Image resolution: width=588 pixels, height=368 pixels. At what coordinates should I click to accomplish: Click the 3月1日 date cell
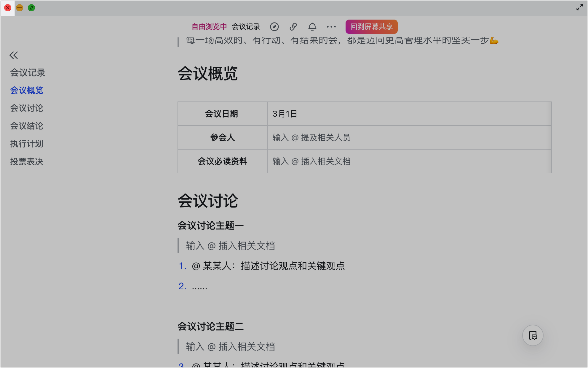pyautogui.click(x=409, y=114)
